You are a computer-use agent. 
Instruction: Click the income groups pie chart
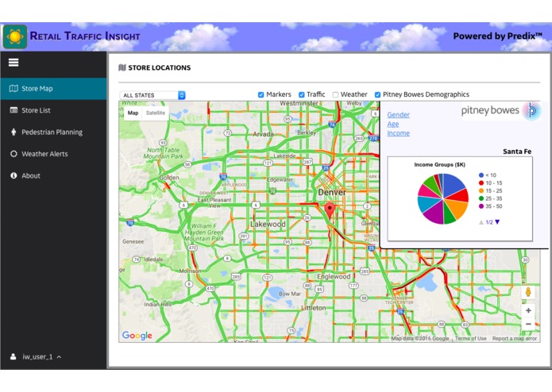click(x=443, y=198)
